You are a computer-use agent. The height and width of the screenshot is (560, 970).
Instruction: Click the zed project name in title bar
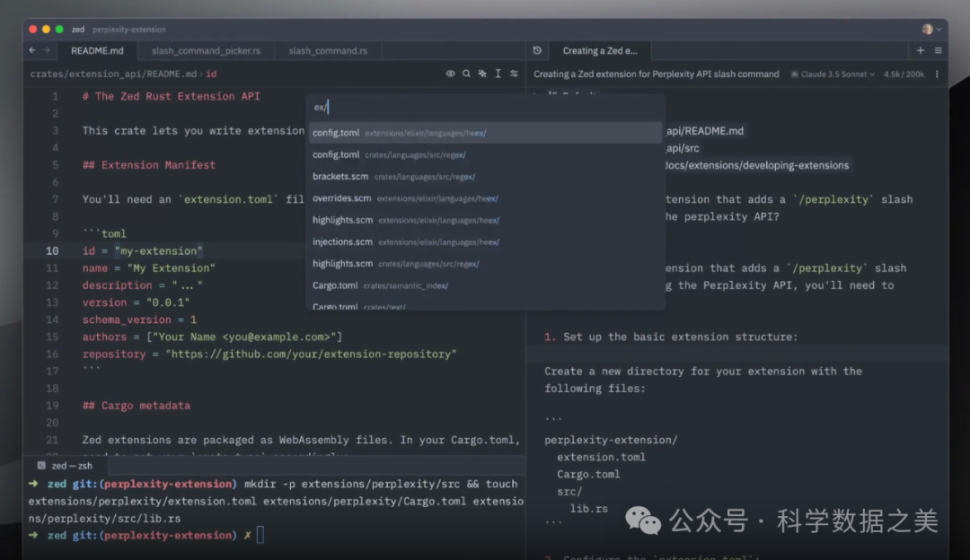click(x=78, y=29)
